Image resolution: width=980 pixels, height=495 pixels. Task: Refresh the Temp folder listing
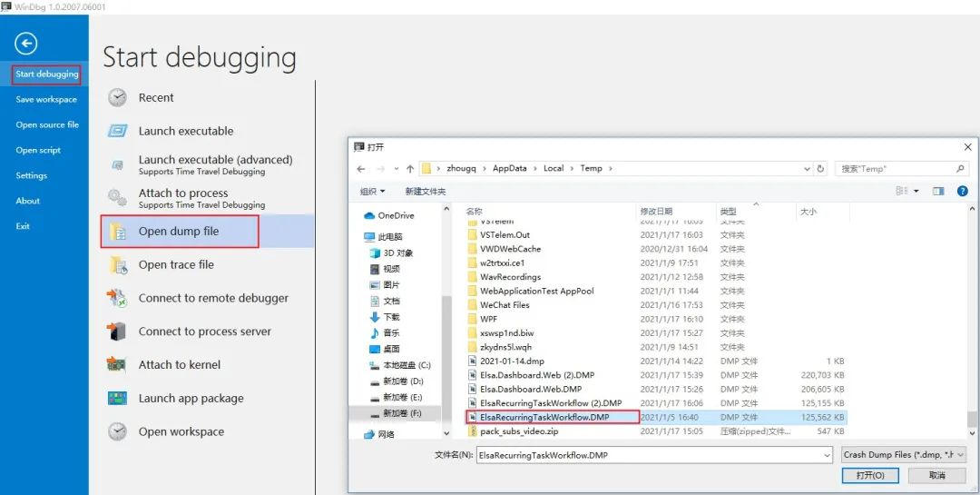coord(820,168)
